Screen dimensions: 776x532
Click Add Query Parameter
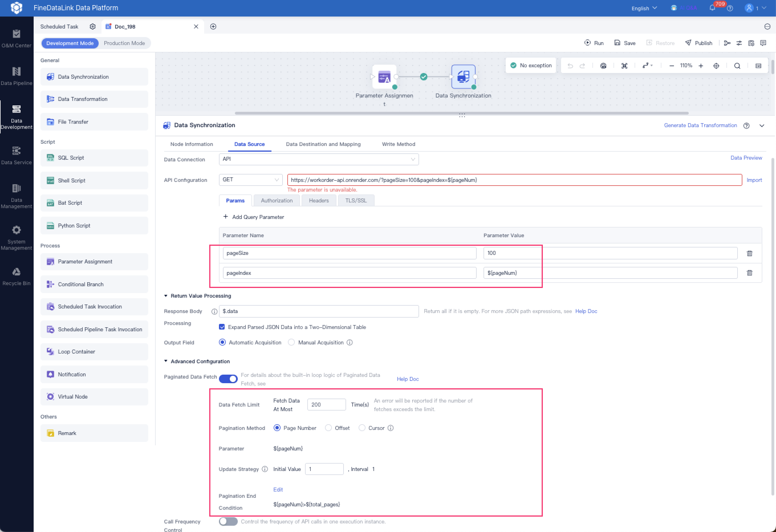(x=253, y=217)
